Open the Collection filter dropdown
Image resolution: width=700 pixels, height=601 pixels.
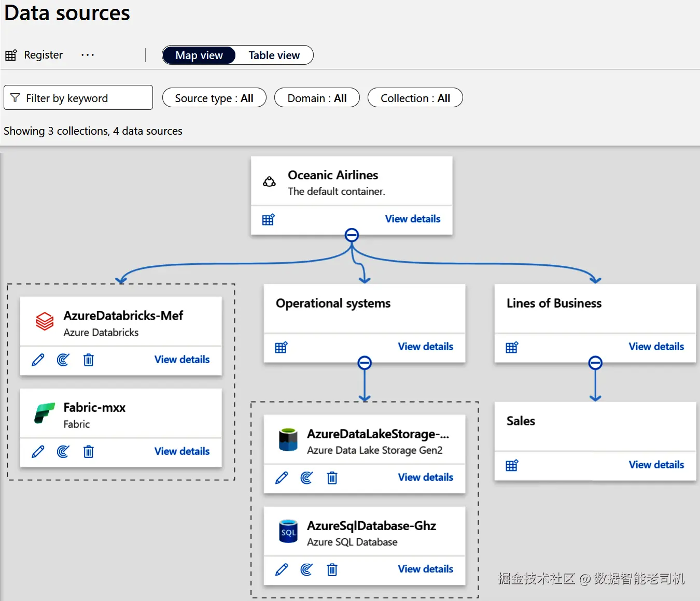[x=415, y=98]
